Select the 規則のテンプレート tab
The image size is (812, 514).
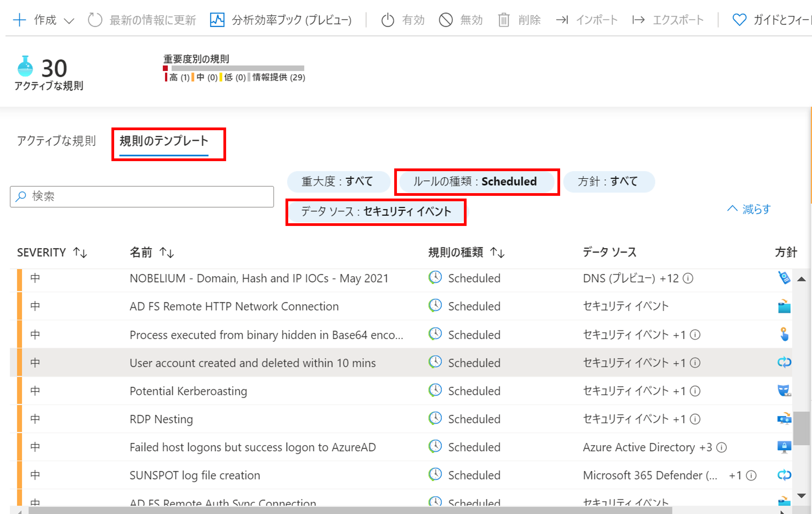pyautogui.click(x=164, y=141)
